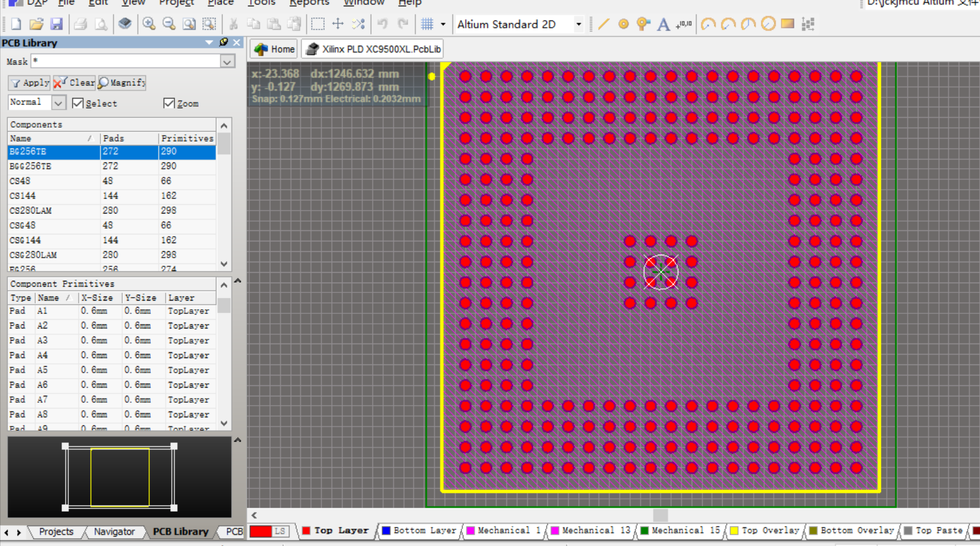Select the Top Overlay layer tab
Image resolution: width=980 pixels, height=546 pixels.
[x=764, y=530]
